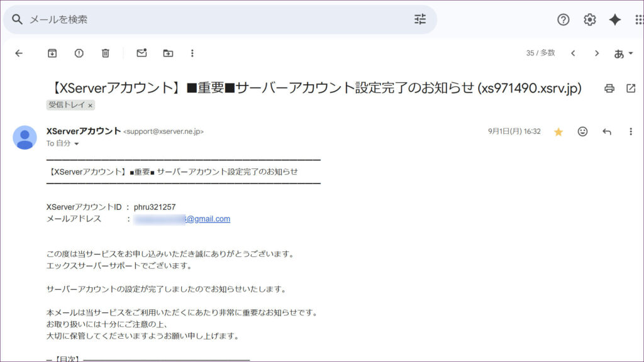Delete email with trash icon
Viewport: 644px width, 362px height.
[x=106, y=53]
